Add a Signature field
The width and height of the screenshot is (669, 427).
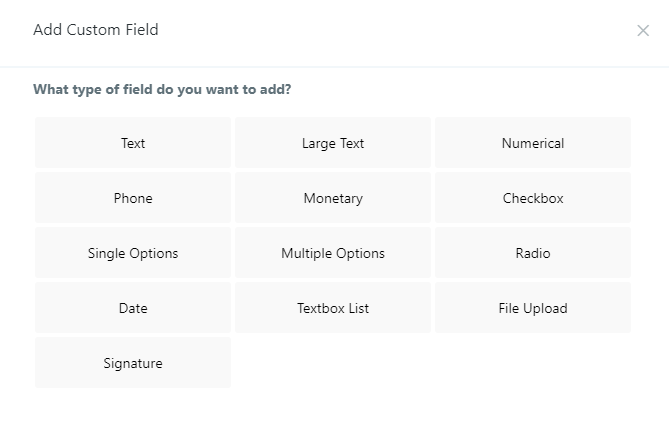(x=133, y=363)
